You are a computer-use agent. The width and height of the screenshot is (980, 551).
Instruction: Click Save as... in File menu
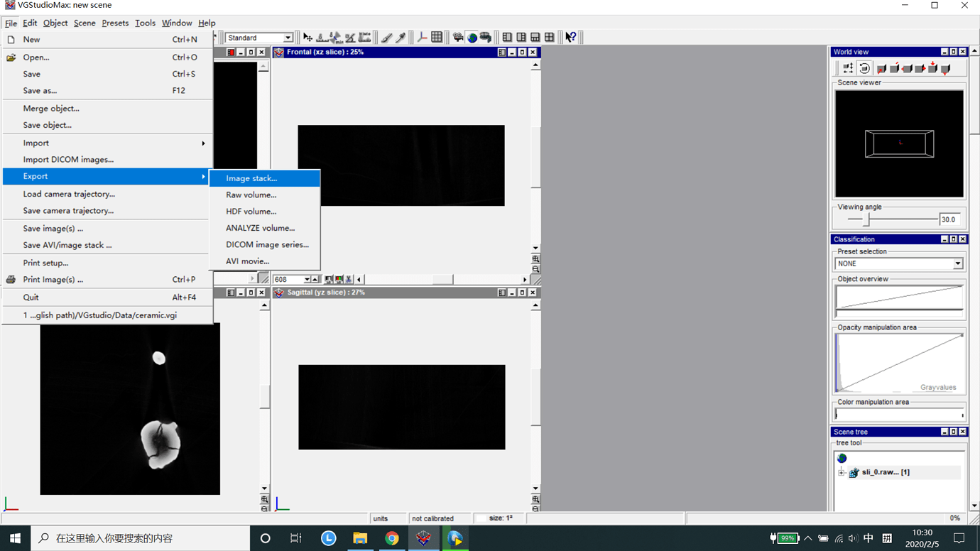(x=40, y=90)
